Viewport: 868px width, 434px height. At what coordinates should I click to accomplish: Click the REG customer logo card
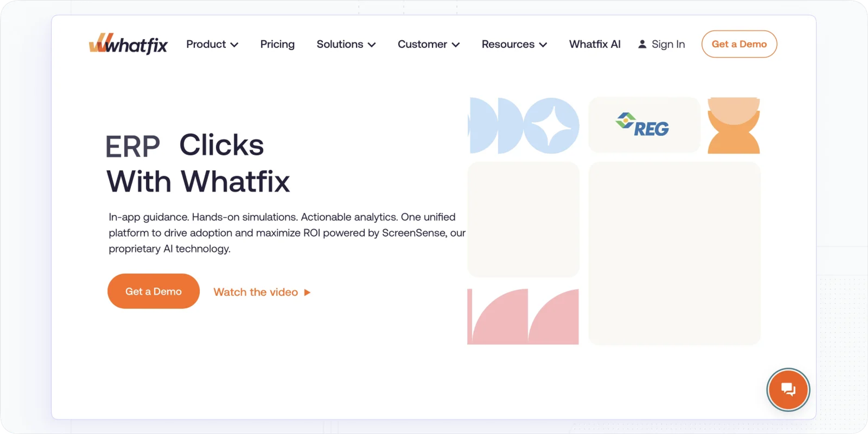click(644, 125)
